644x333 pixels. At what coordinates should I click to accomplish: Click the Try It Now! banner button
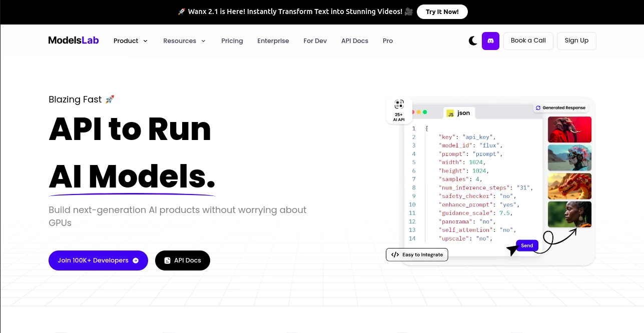(442, 12)
